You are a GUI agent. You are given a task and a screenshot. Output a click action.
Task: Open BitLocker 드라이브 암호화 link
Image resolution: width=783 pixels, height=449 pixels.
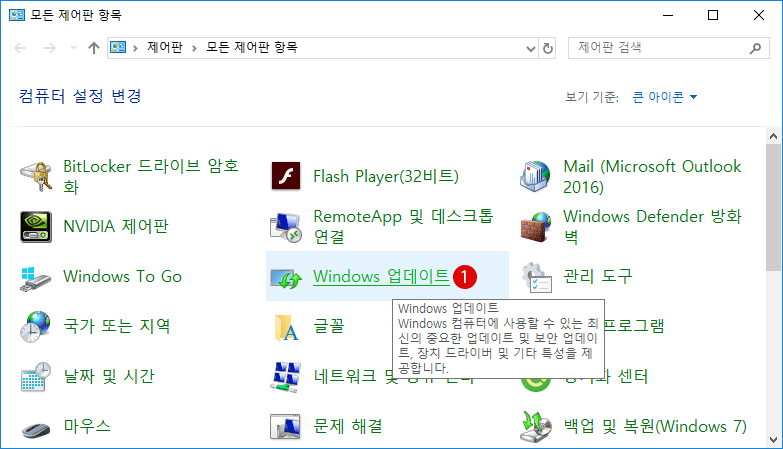pos(151,176)
